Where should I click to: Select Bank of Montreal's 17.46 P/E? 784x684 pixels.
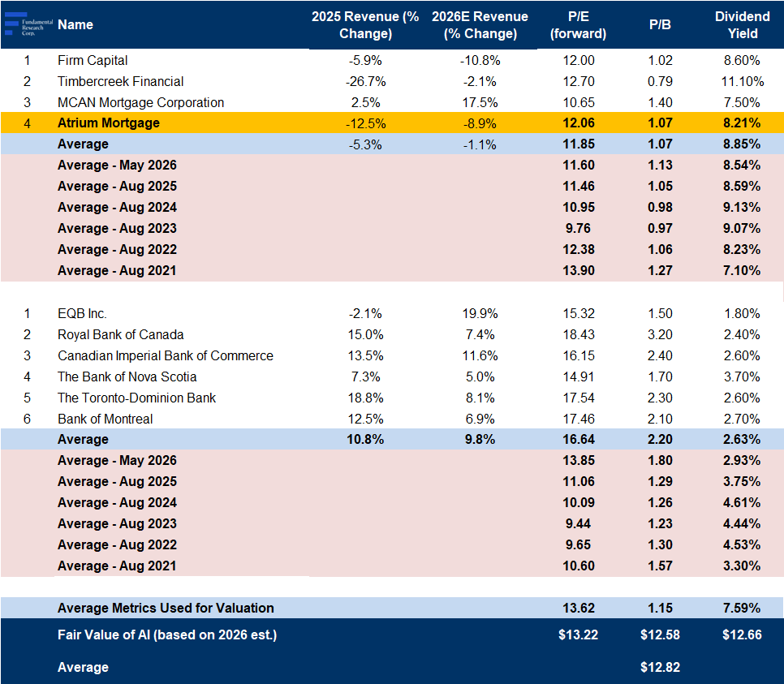[x=579, y=419]
